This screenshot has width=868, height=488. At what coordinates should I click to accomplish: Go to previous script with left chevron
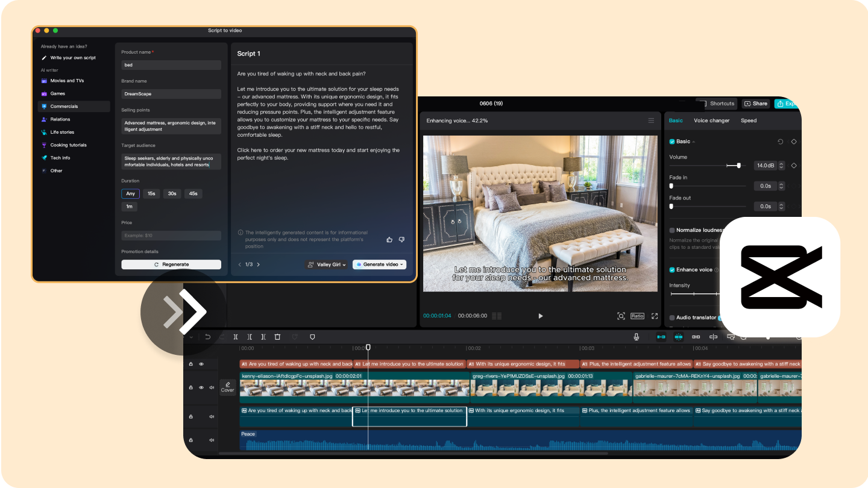pyautogui.click(x=239, y=264)
